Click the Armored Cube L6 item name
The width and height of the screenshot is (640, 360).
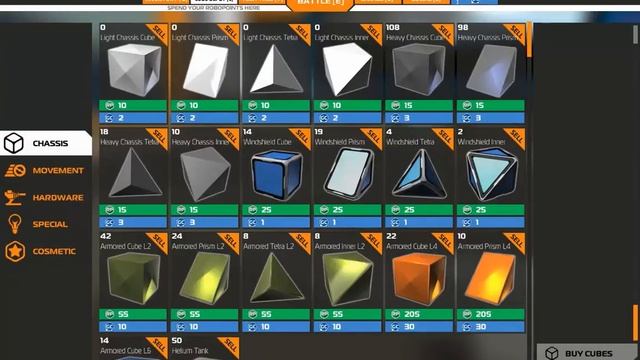coord(125,351)
